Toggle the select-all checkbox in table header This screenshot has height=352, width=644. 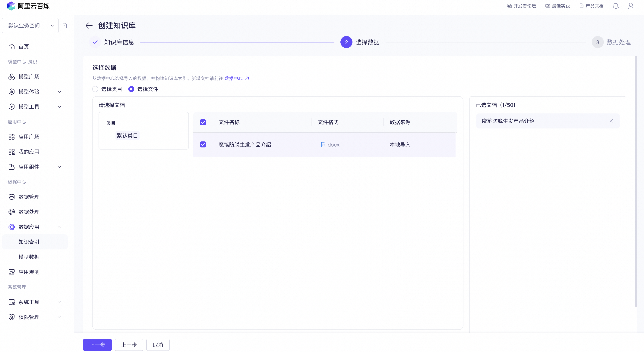point(203,122)
